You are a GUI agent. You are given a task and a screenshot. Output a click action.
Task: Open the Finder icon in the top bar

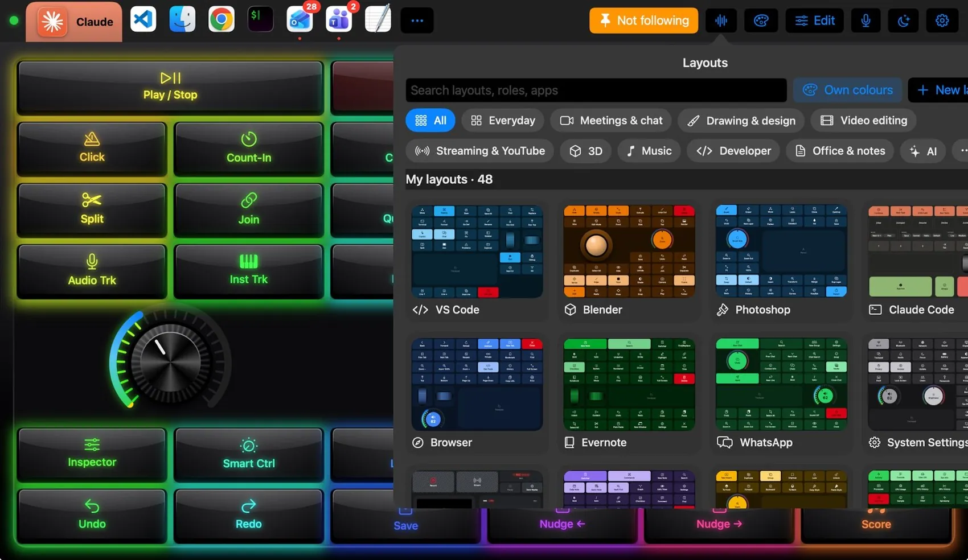click(x=182, y=20)
